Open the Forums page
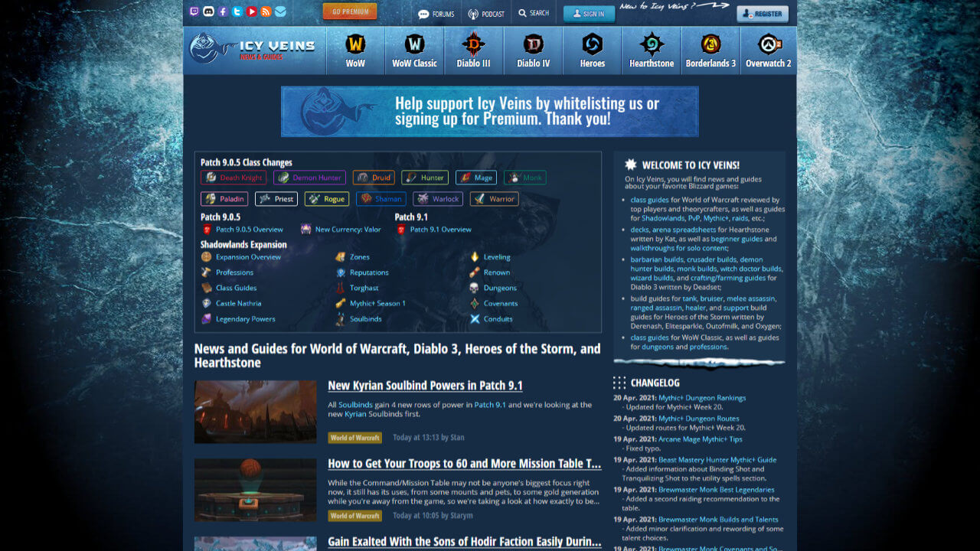 click(436, 14)
